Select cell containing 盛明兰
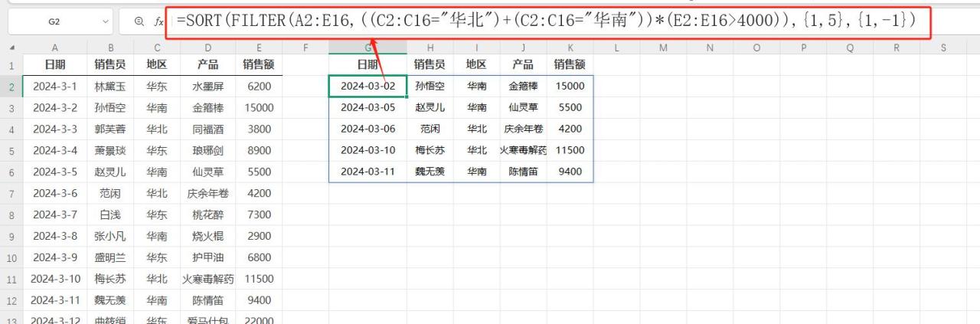Image resolution: width=980 pixels, height=324 pixels. [110, 258]
